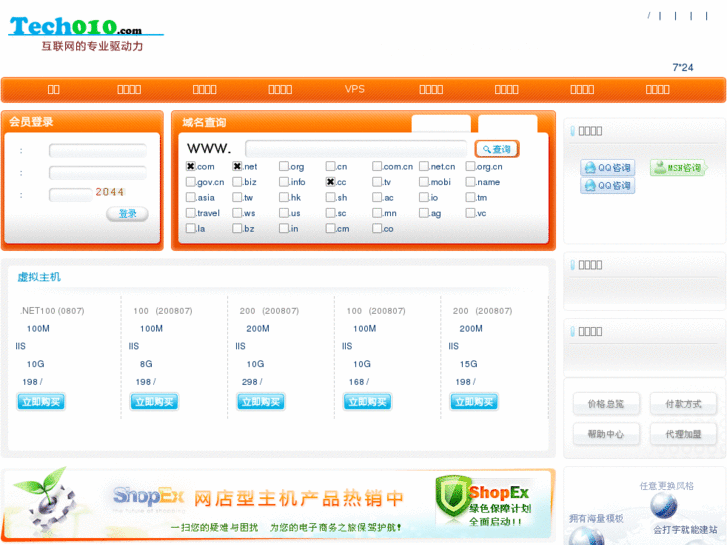
Task: Check the .info domain checkbox
Action: (284, 182)
